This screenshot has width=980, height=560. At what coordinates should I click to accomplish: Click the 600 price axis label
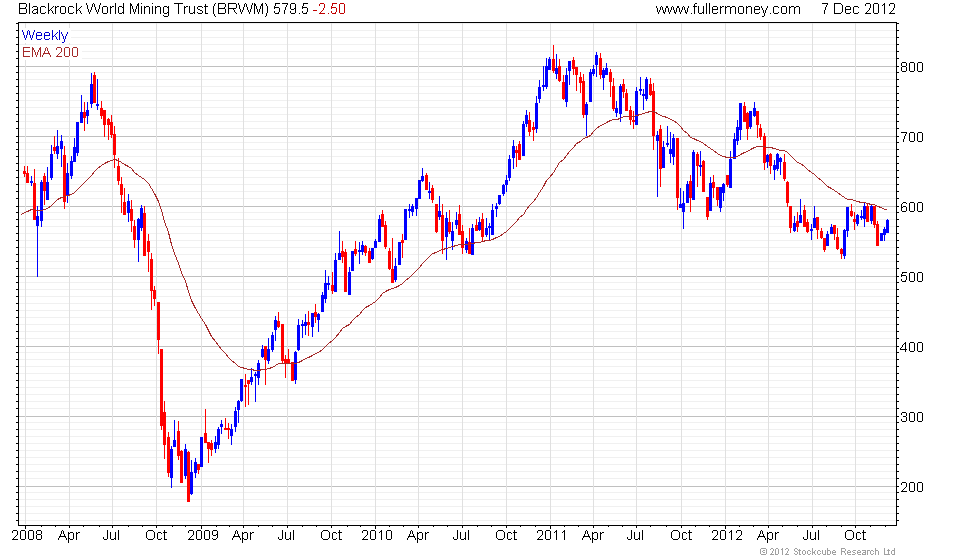[912, 208]
